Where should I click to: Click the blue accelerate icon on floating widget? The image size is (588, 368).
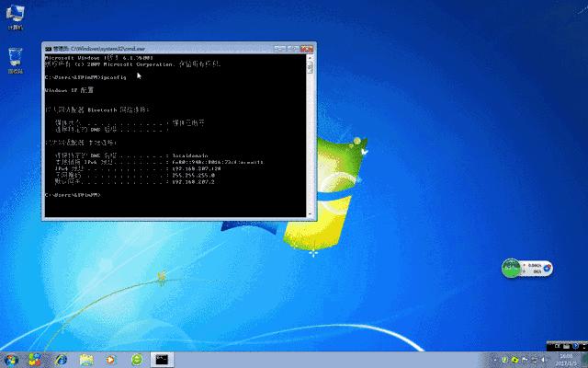click(547, 268)
